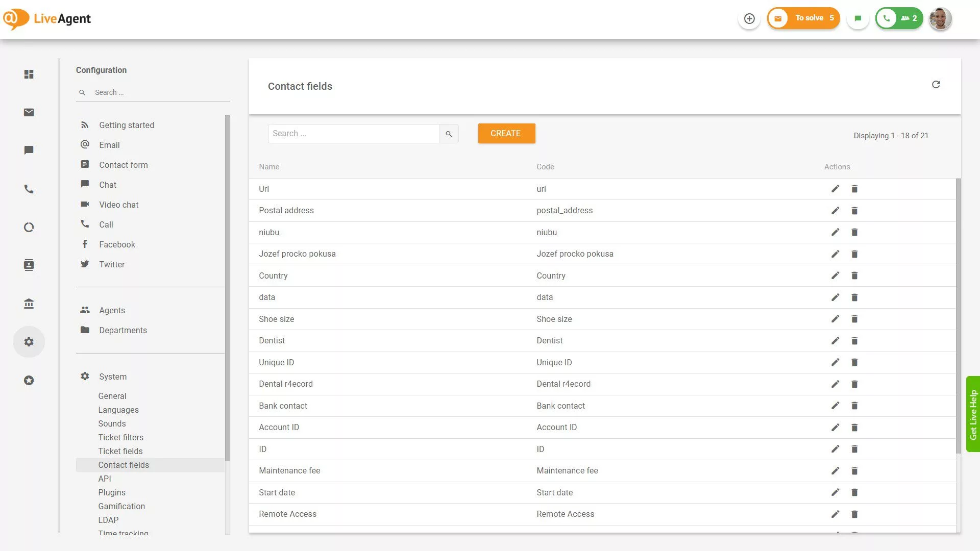Refresh the Contact fields list
The height and width of the screenshot is (551, 980).
point(936,84)
